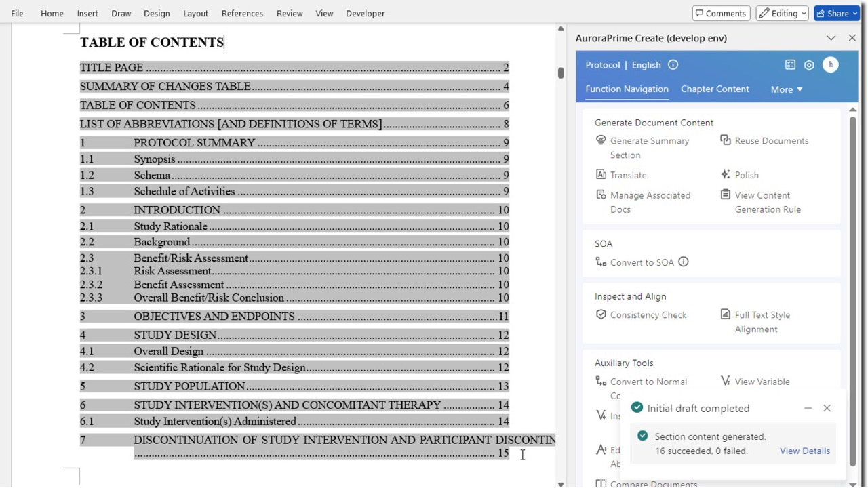Select the Translate function icon
The height and width of the screenshot is (488, 868).
click(x=601, y=175)
